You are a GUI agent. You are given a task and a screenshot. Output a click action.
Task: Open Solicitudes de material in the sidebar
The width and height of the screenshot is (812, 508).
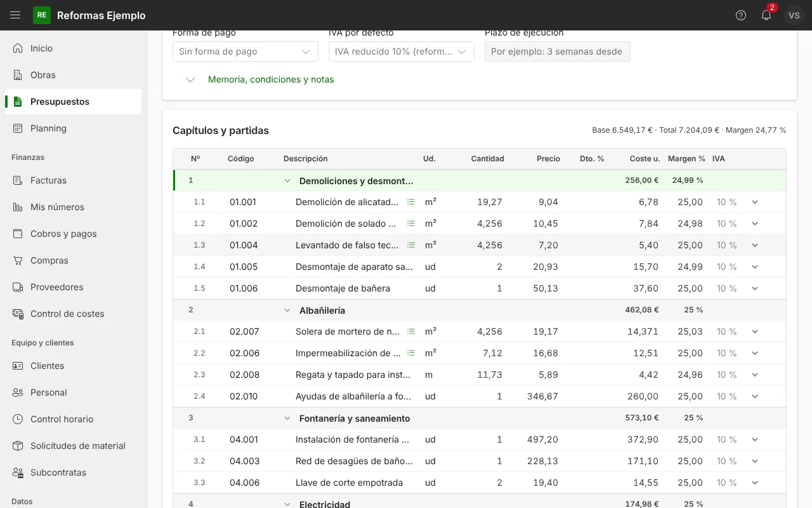tap(73, 446)
